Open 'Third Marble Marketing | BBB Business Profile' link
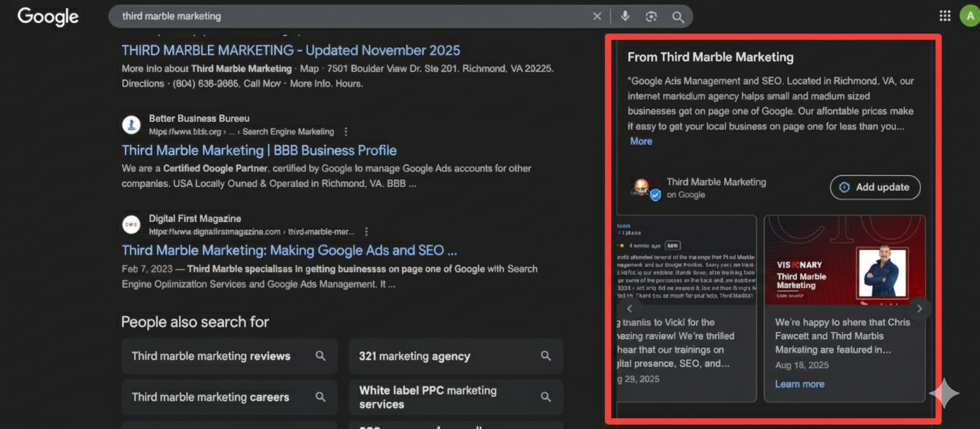The height and width of the screenshot is (429, 980). (259, 151)
